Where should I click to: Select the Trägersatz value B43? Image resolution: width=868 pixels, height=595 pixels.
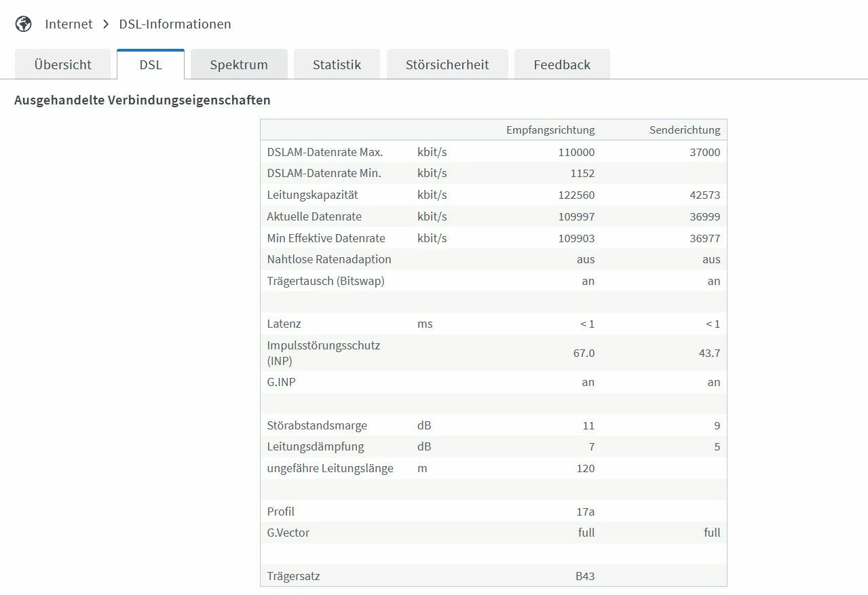click(x=584, y=576)
